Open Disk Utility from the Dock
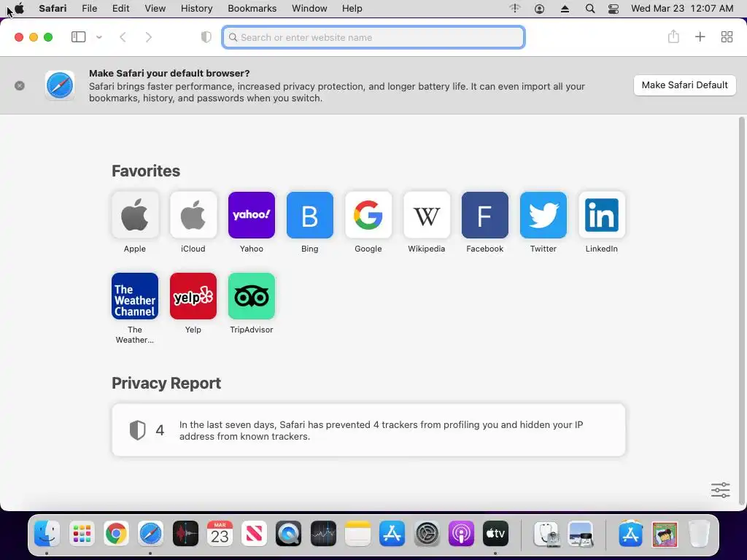The height and width of the screenshot is (560, 747). point(546,533)
